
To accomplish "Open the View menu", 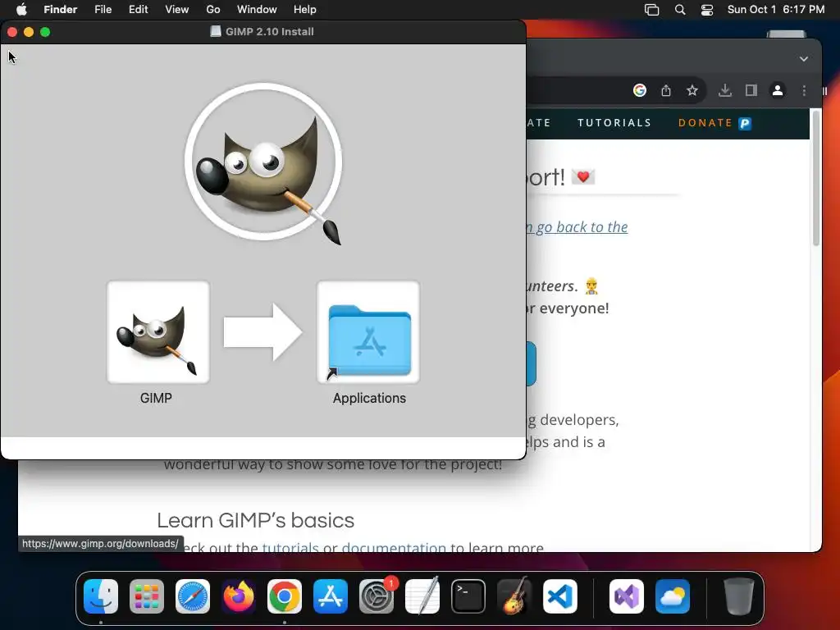I will (x=177, y=10).
